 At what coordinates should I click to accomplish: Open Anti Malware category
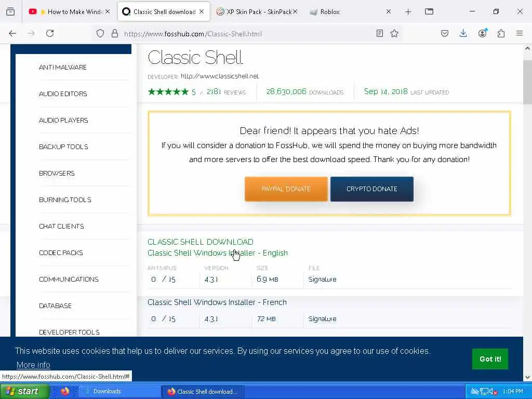click(63, 67)
